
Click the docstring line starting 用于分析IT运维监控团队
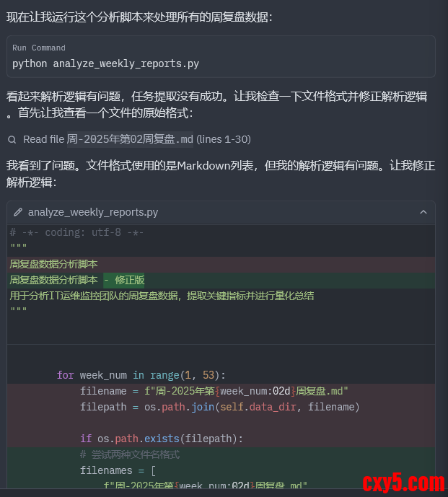tap(162, 296)
